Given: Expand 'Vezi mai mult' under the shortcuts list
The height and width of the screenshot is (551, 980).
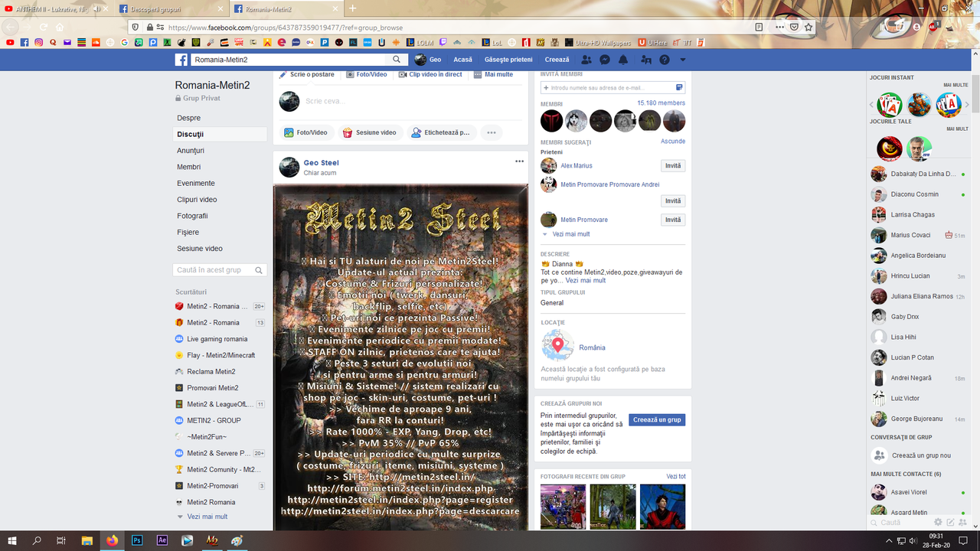Looking at the screenshot, I should click(x=207, y=517).
